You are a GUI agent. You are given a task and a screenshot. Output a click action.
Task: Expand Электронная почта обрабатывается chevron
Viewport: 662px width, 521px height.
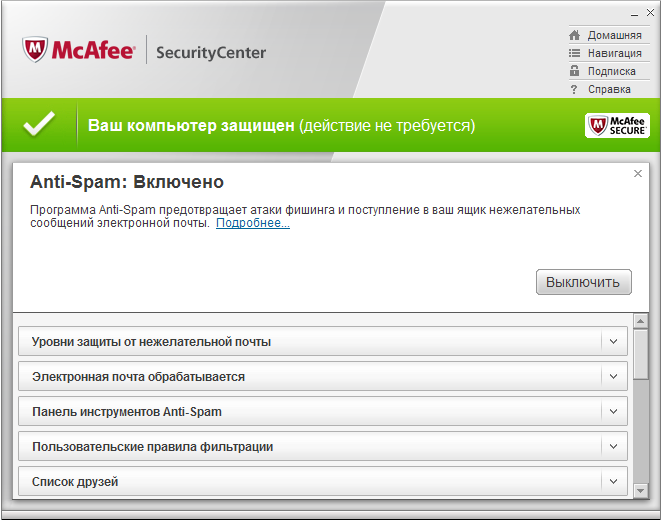pyautogui.click(x=613, y=376)
